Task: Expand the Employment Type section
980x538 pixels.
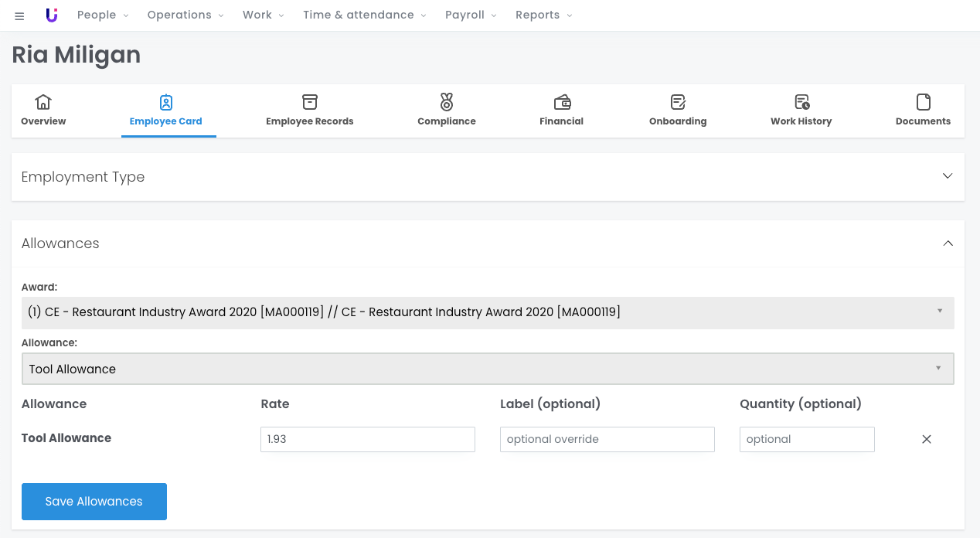Action: (948, 176)
